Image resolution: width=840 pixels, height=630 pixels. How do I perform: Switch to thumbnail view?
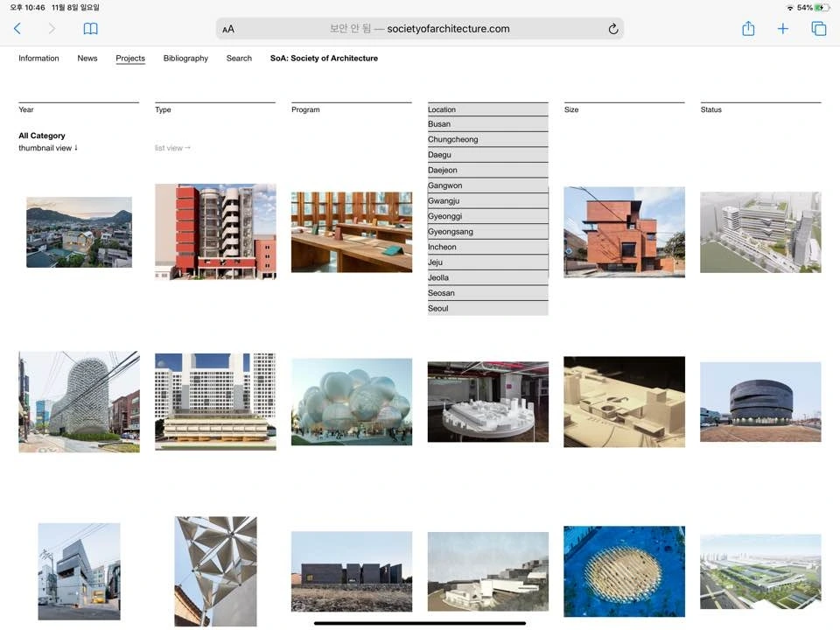[48, 148]
